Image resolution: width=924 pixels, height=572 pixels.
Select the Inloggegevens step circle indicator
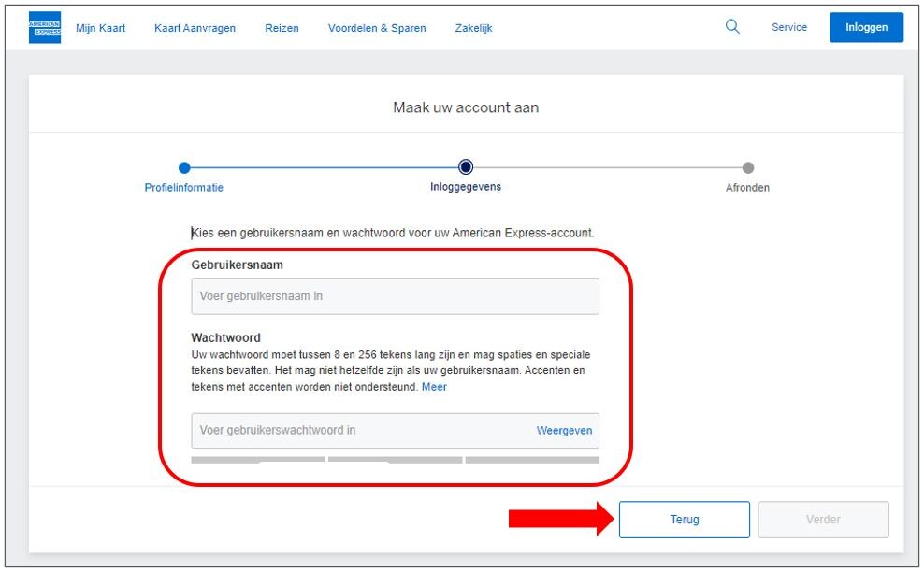[x=466, y=167]
